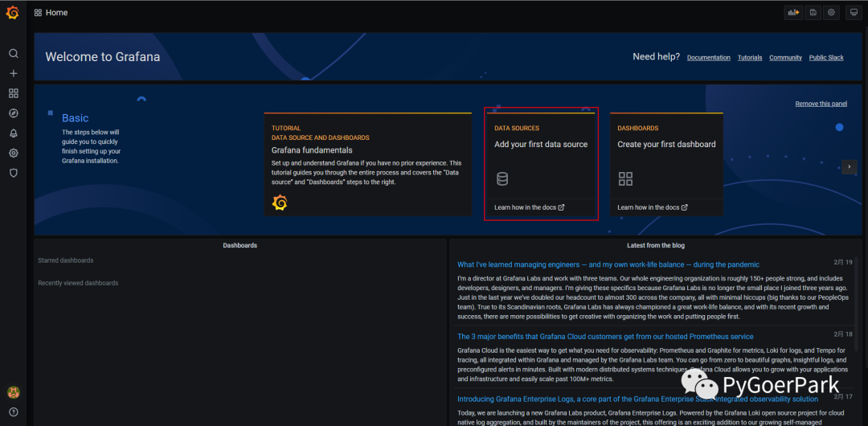Open Grafana fundamentals tutorial card
Viewport: 868px width, 426px height.
point(367,165)
